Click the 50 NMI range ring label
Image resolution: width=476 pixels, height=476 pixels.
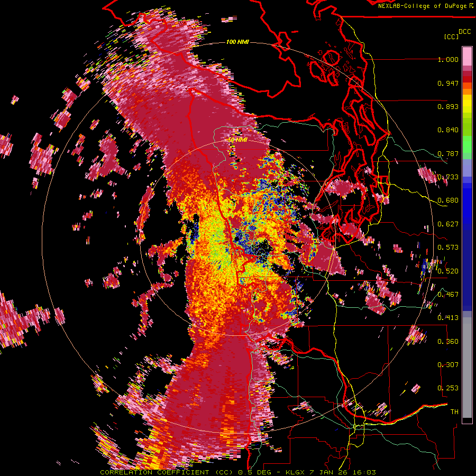[x=237, y=140]
